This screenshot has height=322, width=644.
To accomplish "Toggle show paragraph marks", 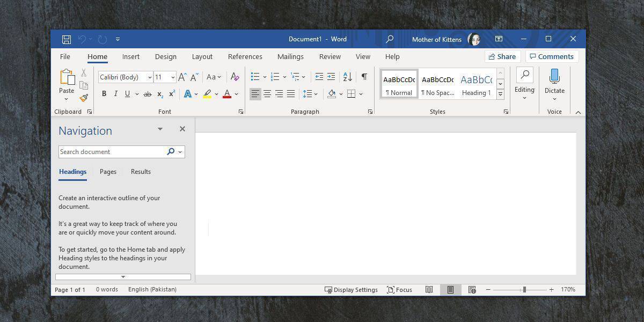I will pos(364,77).
